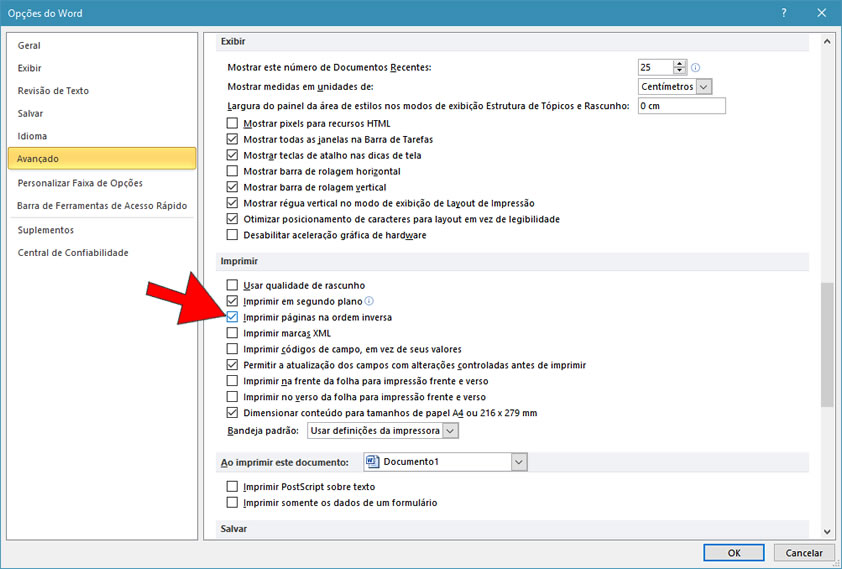Uncheck Otimizar posicionamento de caracteres para layout
Image resolution: width=842 pixels, height=569 pixels.
click(x=232, y=219)
